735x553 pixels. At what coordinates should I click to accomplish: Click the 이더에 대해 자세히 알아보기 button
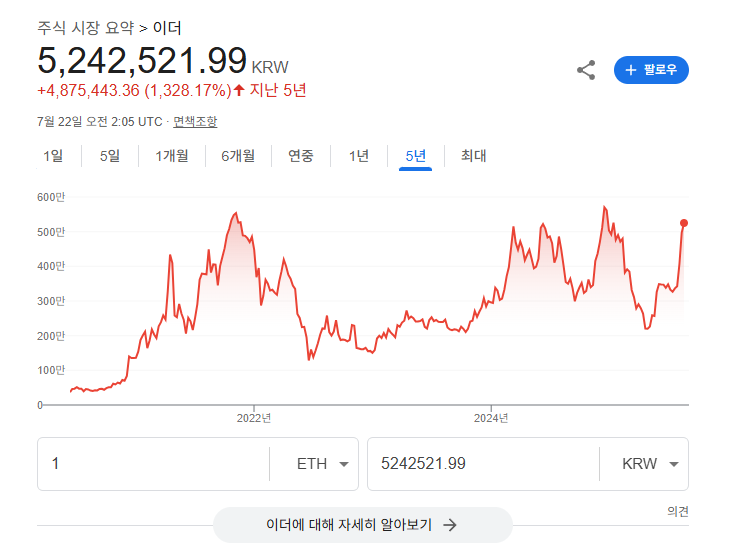tap(362, 524)
